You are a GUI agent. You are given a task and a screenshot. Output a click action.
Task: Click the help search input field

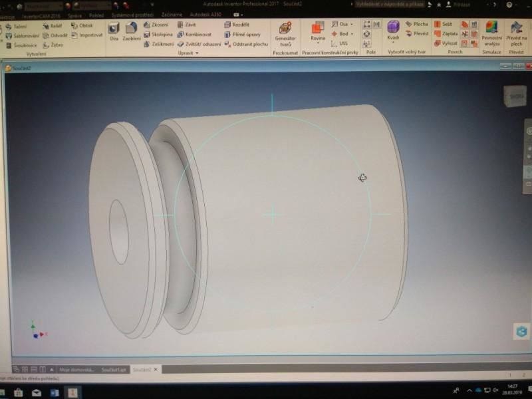point(390,4)
